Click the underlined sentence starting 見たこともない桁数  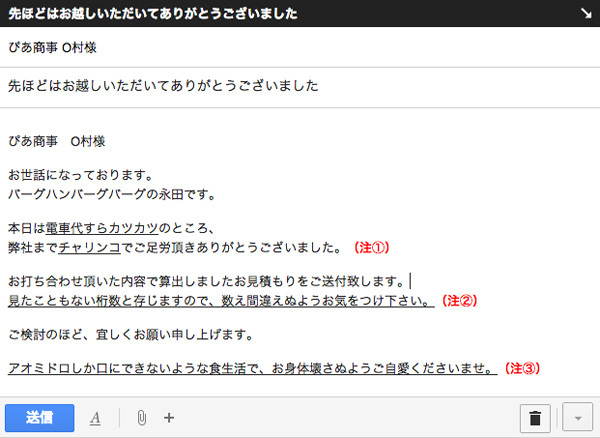(220, 300)
